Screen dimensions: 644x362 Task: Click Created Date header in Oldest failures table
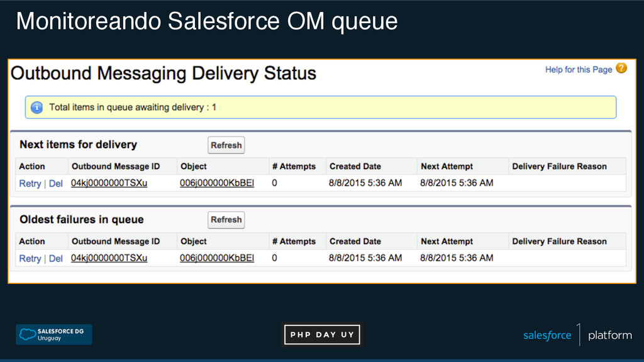click(x=355, y=241)
